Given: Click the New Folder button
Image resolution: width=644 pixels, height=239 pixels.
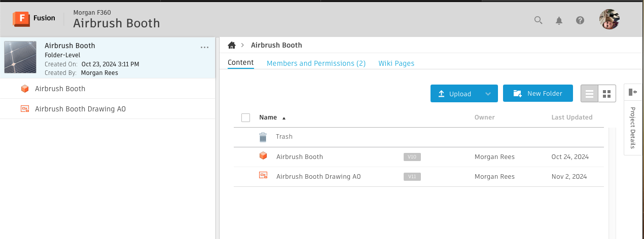Looking at the screenshot, I should (538, 93).
